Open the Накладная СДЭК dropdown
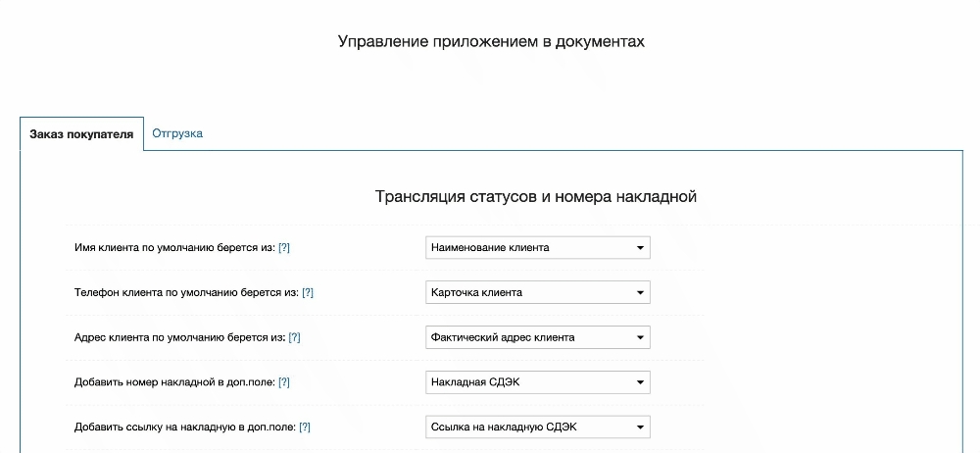This screenshot has height=453, width=980. tap(537, 382)
